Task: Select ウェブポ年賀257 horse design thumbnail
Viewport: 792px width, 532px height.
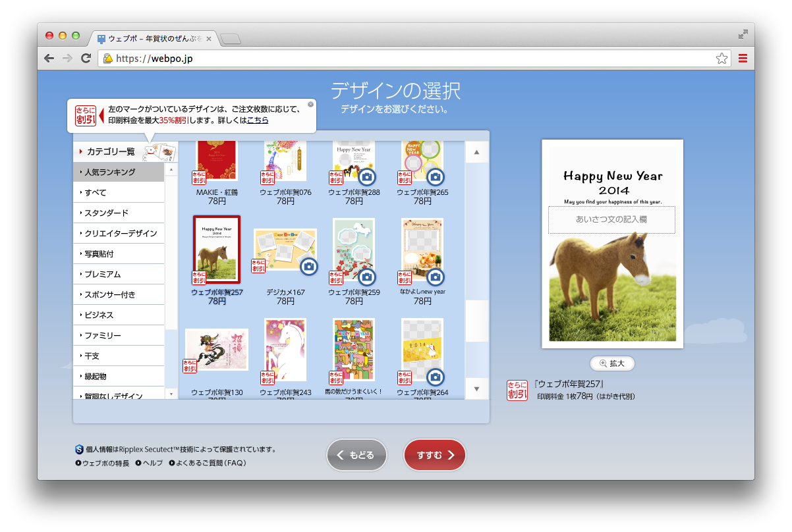Action: 217,250
